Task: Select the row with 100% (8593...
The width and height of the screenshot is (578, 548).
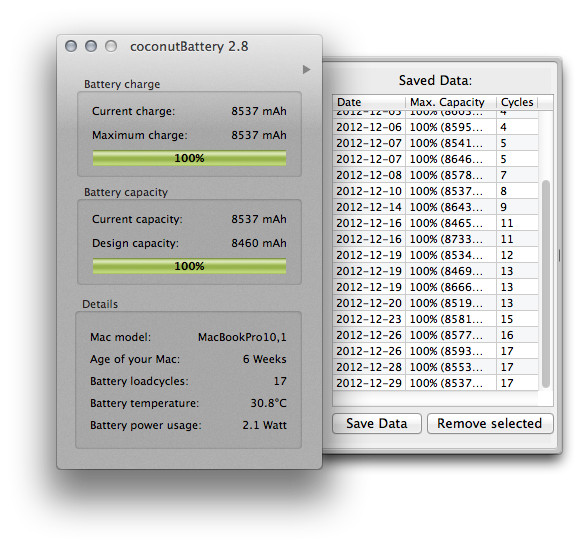Action: (x=435, y=351)
